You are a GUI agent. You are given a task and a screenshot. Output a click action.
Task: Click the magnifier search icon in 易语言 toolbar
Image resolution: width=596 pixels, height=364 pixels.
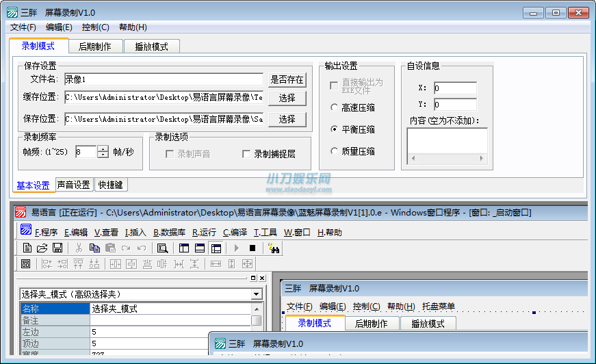162,248
